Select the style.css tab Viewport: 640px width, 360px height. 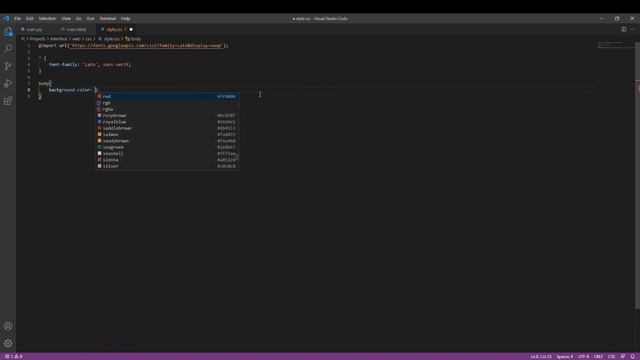click(x=114, y=29)
